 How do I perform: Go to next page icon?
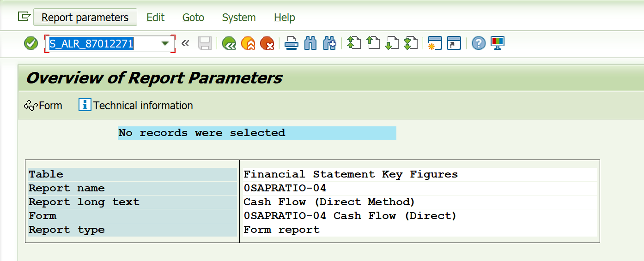coord(392,43)
